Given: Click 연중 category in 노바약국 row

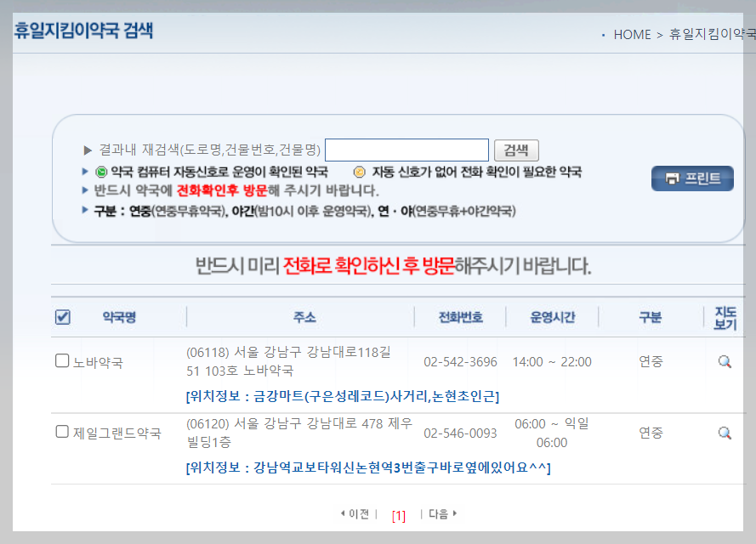Looking at the screenshot, I should tap(651, 361).
